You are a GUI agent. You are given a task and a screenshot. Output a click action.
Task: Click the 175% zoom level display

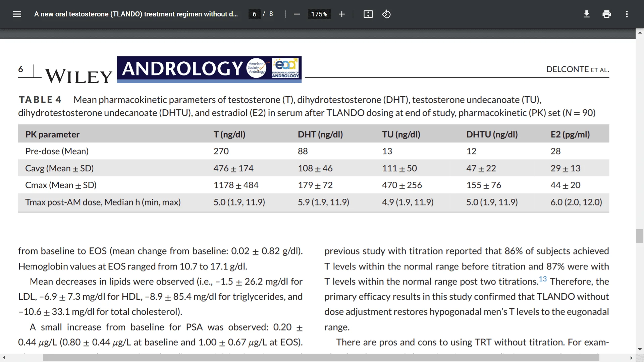319,14
